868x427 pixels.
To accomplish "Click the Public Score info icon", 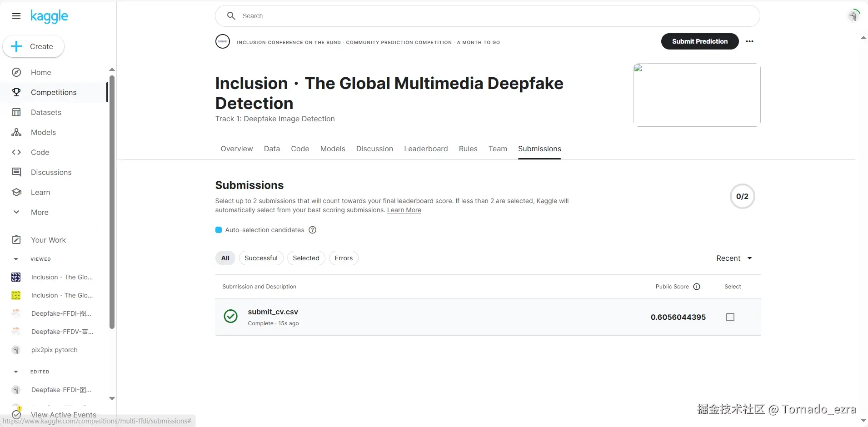I will click(697, 287).
